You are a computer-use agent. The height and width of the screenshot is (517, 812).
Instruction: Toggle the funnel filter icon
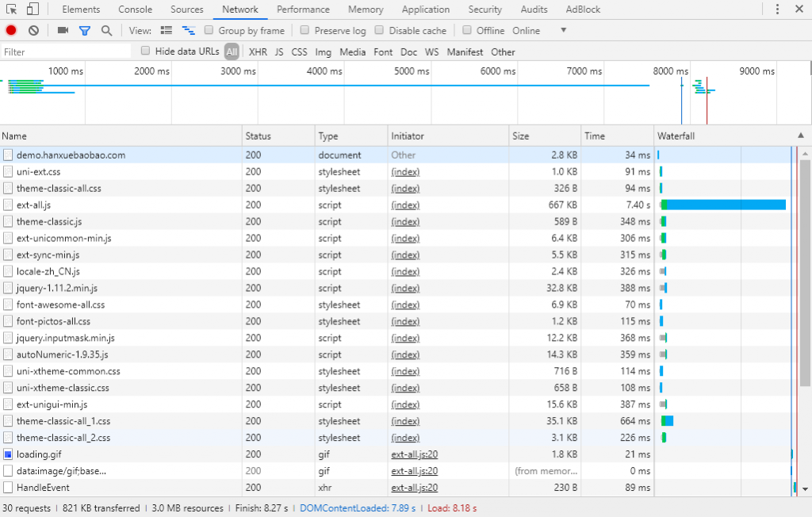coord(85,31)
